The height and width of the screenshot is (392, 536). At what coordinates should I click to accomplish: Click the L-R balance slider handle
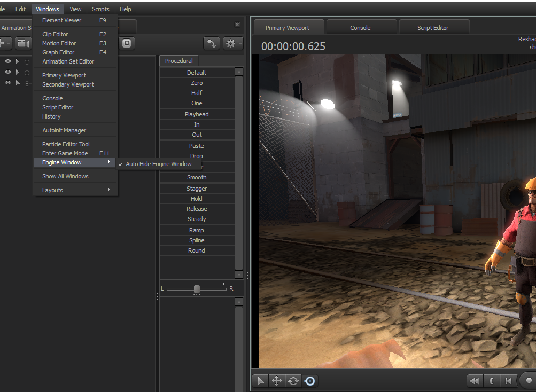(x=197, y=289)
